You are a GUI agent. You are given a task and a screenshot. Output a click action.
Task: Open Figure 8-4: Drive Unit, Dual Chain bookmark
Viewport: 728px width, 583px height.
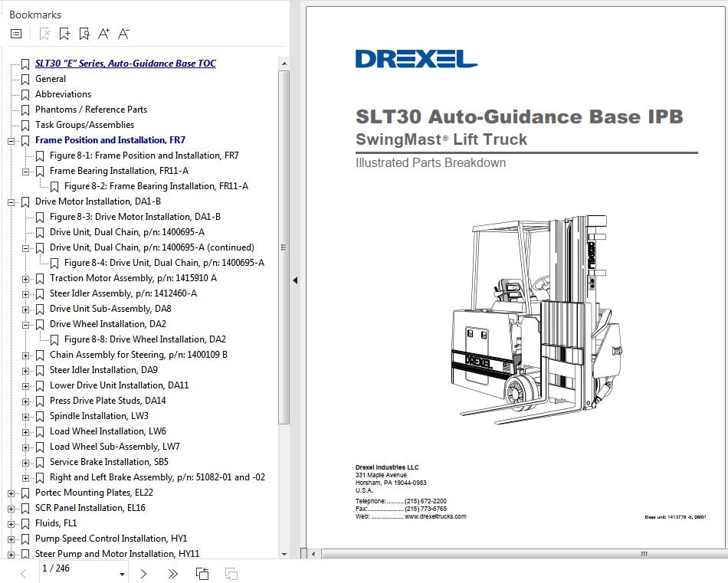tap(164, 263)
